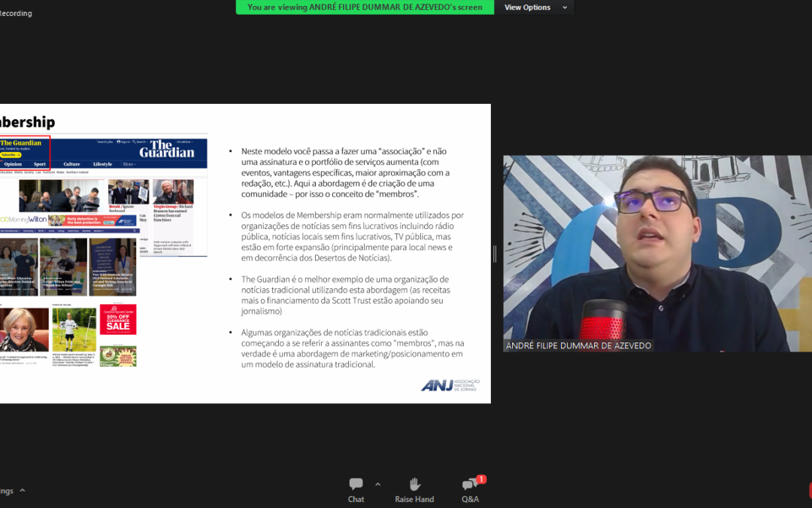Raise your hand in the webinar
The height and width of the screenshot is (508, 812).
click(414, 490)
